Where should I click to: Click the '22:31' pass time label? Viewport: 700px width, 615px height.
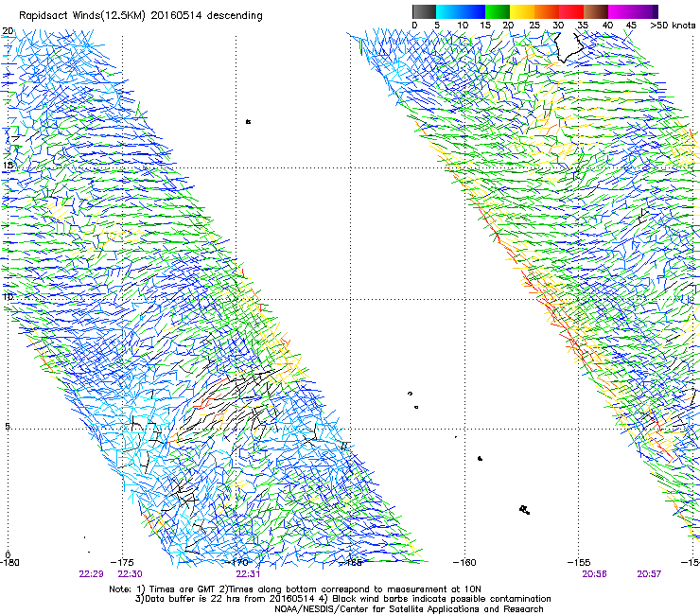click(x=248, y=574)
